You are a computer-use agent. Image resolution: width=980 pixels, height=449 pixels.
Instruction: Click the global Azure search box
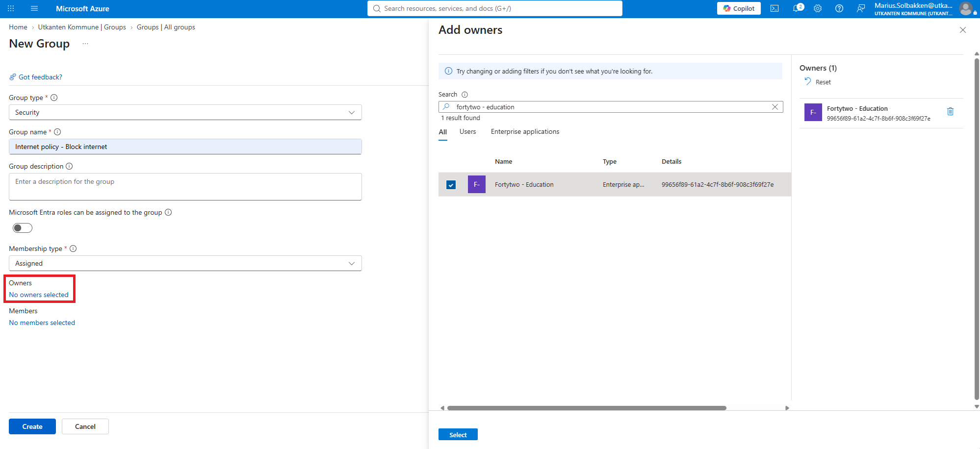pos(495,8)
